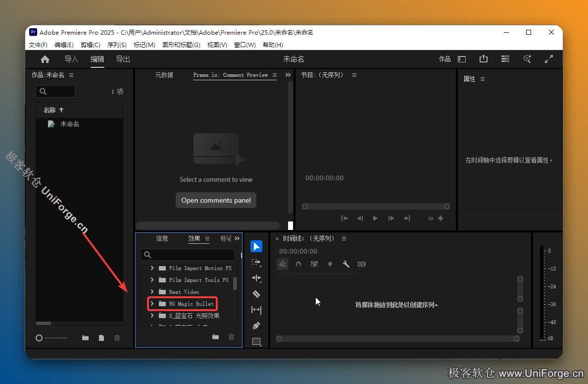This screenshot has width=588, height=384.
Task: Switch to the 导入 workspace tab
Action: click(x=71, y=59)
